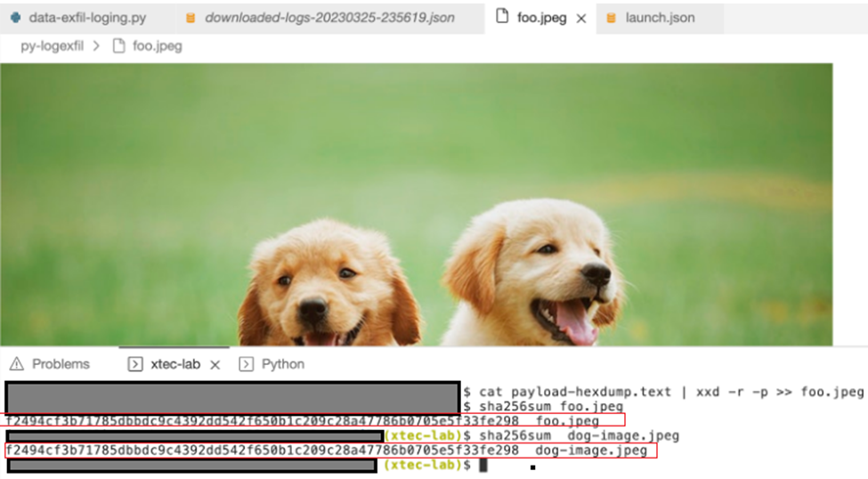Click foo.jpeg breadcrumb item
The height and width of the screenshot is (479, 868).
158,46
